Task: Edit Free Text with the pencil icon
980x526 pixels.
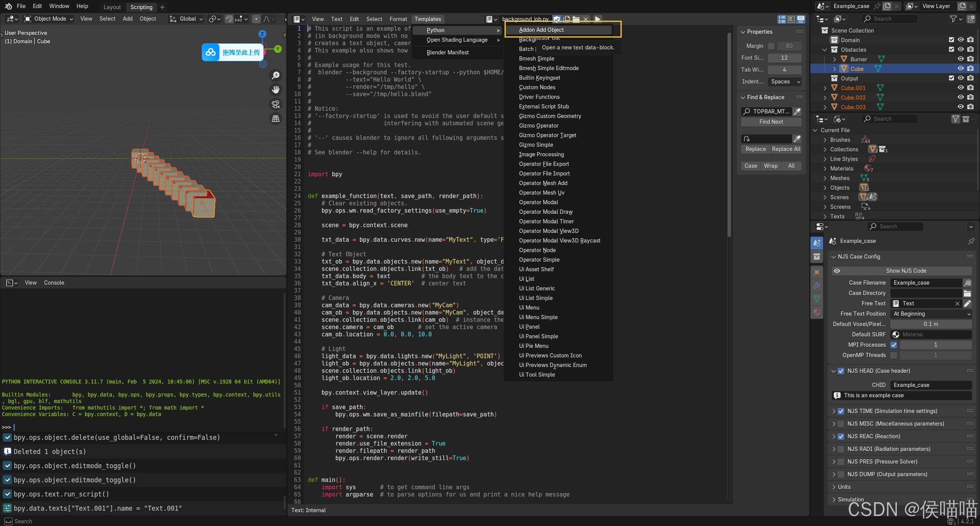Action: click(967, 303)
